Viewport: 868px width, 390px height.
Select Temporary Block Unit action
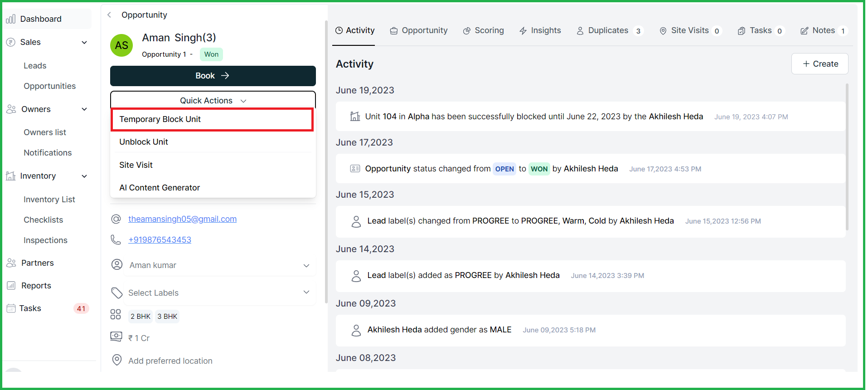[x=212, y=119]
